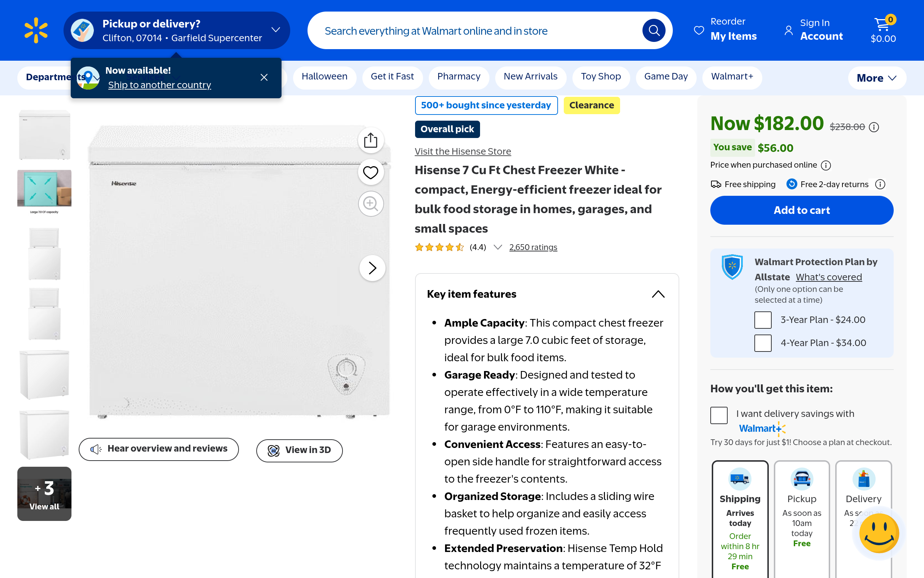Open Visit the Hisense Store link
Viewport: 924px width, 578px height.
[463, 151]
